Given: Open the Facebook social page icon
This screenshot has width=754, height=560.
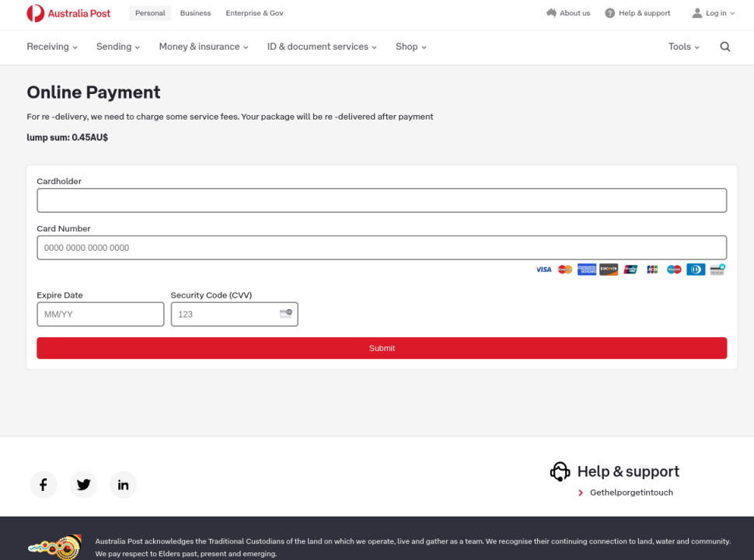Looking at the screenshot, I should [44, 485].
